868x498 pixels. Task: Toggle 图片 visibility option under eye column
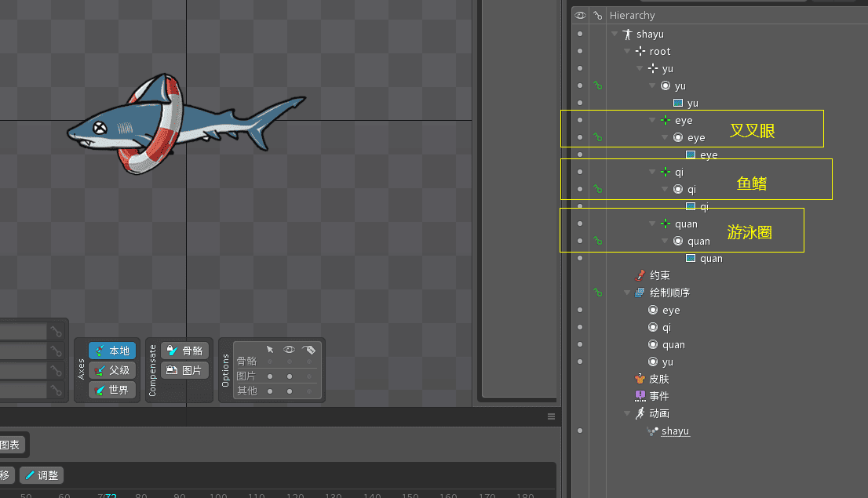tap(290, 376)
